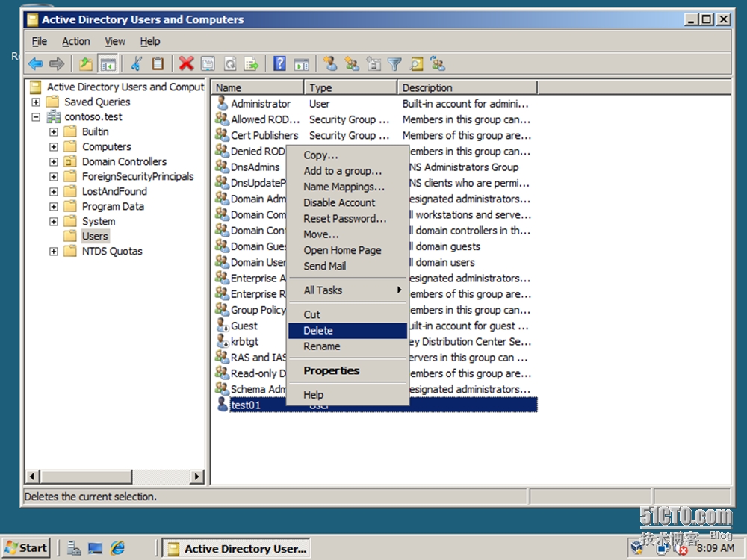Select the Users folder in tree

point(95,236)
